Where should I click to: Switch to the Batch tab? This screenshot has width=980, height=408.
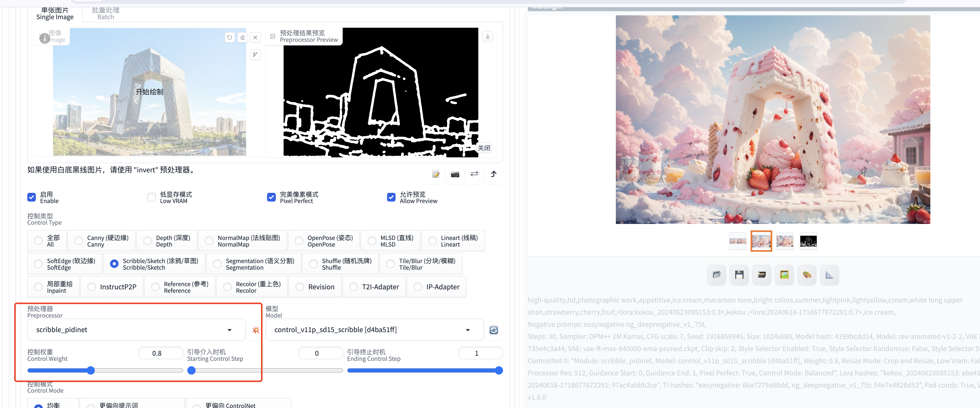105,14
